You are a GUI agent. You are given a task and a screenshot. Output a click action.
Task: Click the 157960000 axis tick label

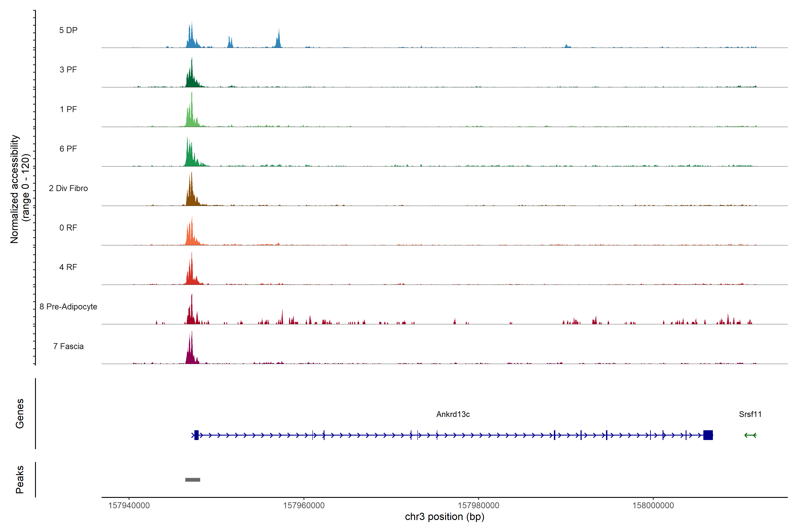click(x=304, y=505)
